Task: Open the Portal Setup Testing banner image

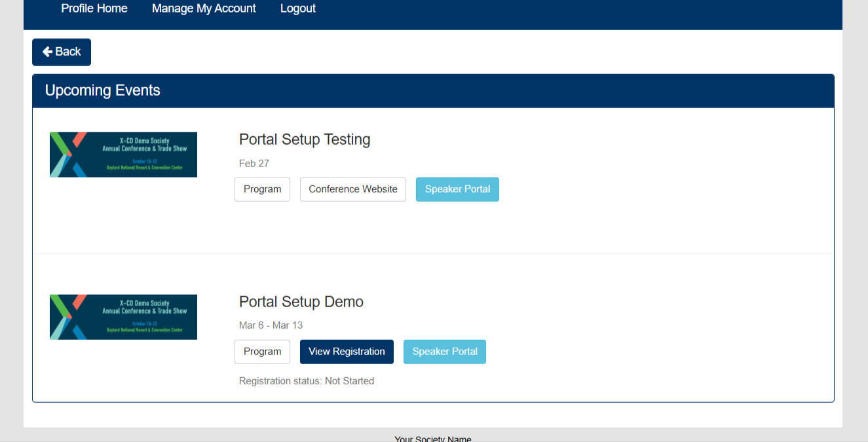Action: tap(123, 155)
